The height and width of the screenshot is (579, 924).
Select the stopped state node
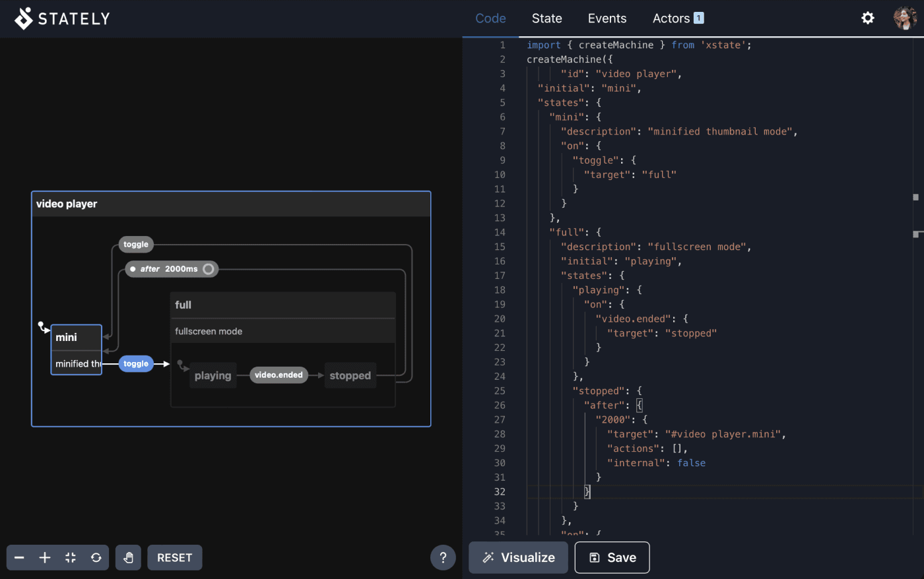click(x=350, y=375)
